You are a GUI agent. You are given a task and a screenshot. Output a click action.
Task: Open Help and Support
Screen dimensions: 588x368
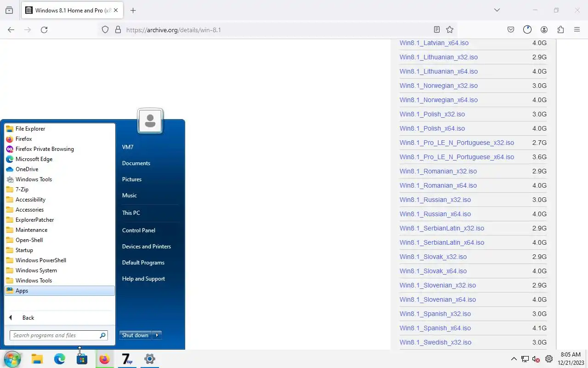(x=143, y=279)
